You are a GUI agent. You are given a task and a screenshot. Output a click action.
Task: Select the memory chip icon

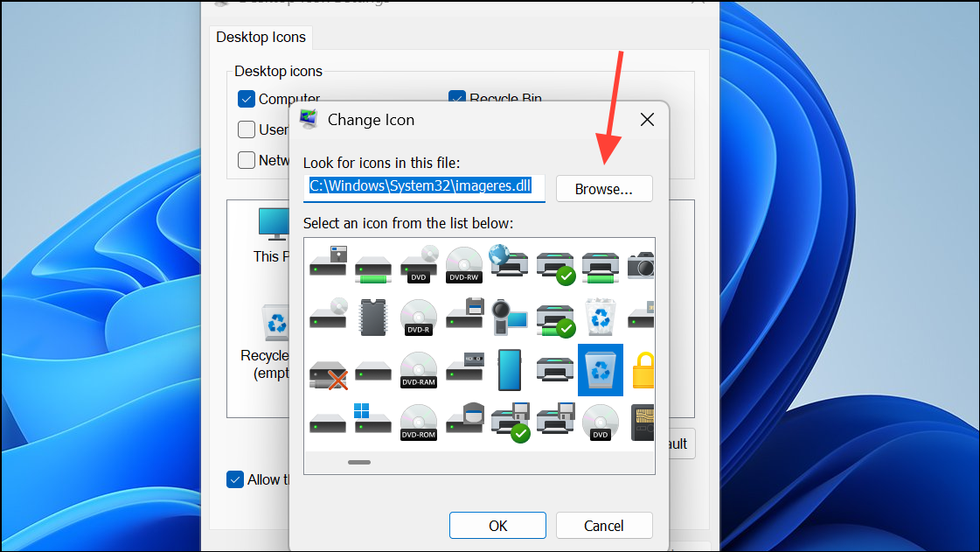(x=373, y=317)
